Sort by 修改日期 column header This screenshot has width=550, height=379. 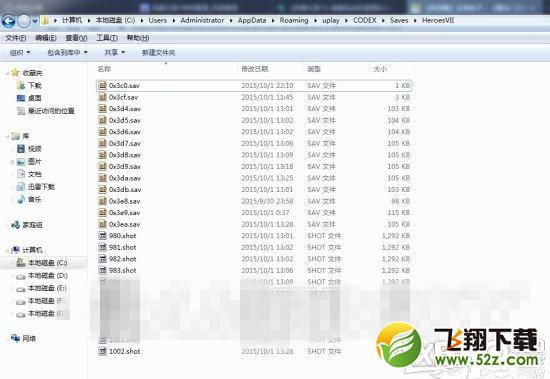coord(255,69)
